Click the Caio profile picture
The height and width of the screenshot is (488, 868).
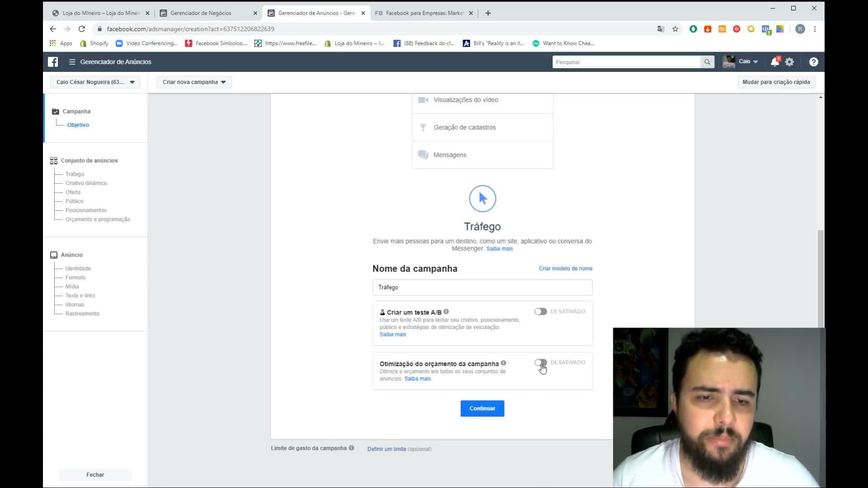tap(729, 62)
